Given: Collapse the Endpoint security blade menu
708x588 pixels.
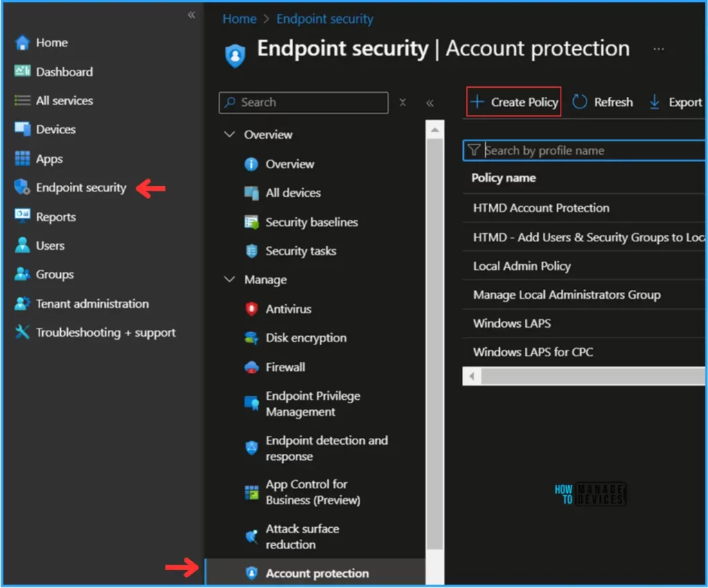Looking at the screenshot, I should 430,103.
